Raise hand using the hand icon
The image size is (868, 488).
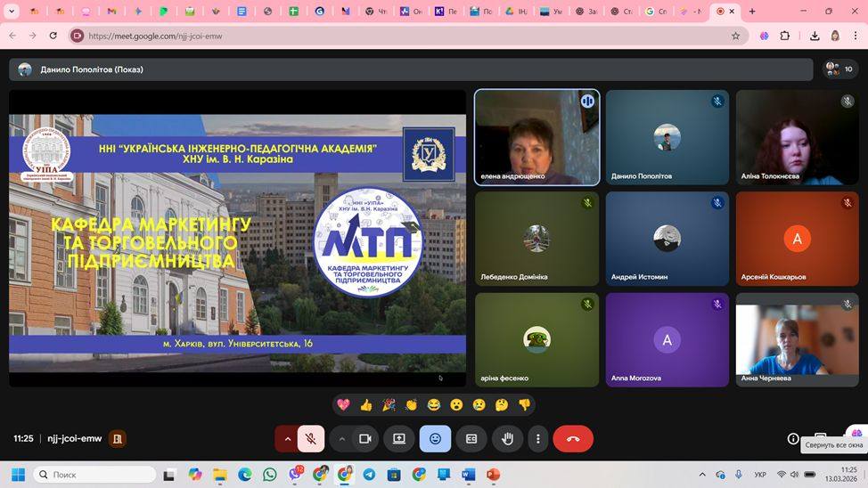[x=508, y=439]
